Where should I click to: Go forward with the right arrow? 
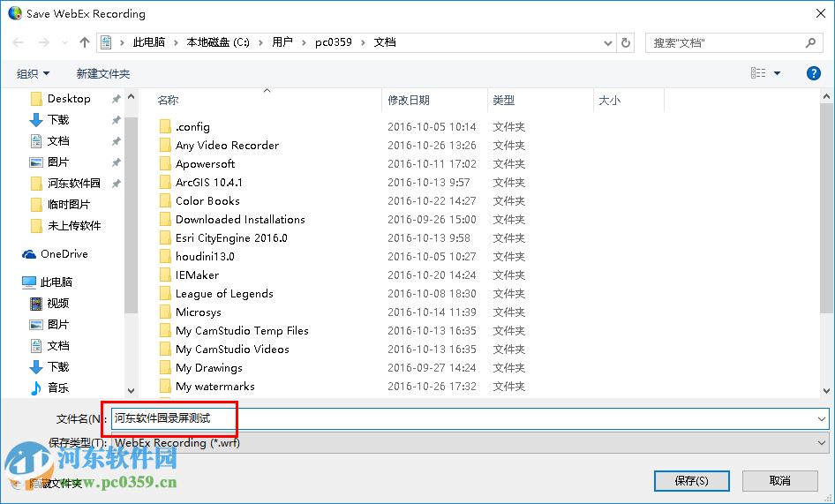tap(43, 42)
